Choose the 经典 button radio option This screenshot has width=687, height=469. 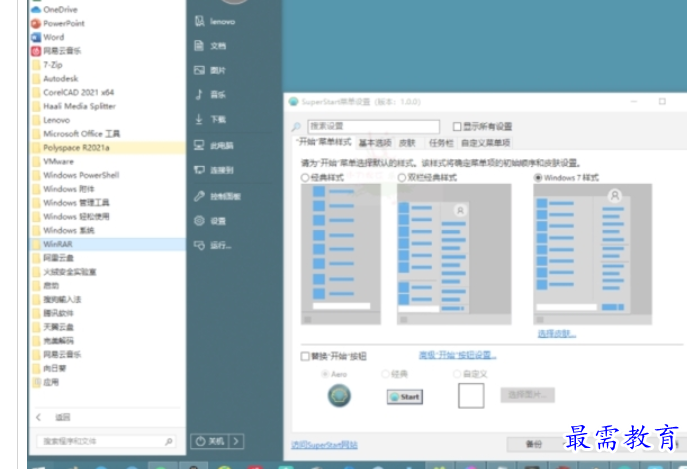(385, 374)
